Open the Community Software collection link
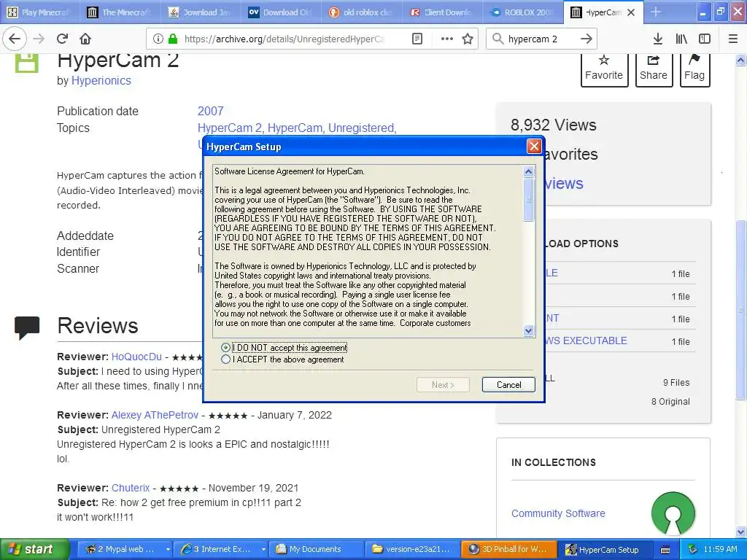Screen dimensions: 747x560 tap(558, 513)
